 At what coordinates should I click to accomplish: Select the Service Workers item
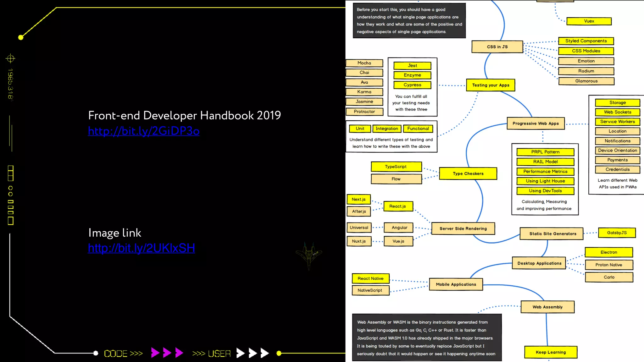point(617,122)
